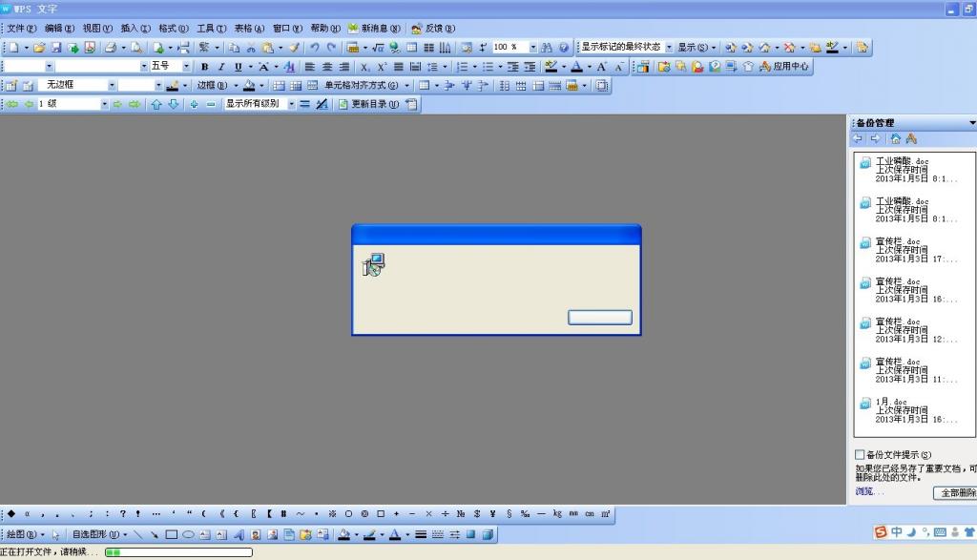
Task: Click the Cut scissors icon
Action: pyautogui.click(x=251, y=48)
